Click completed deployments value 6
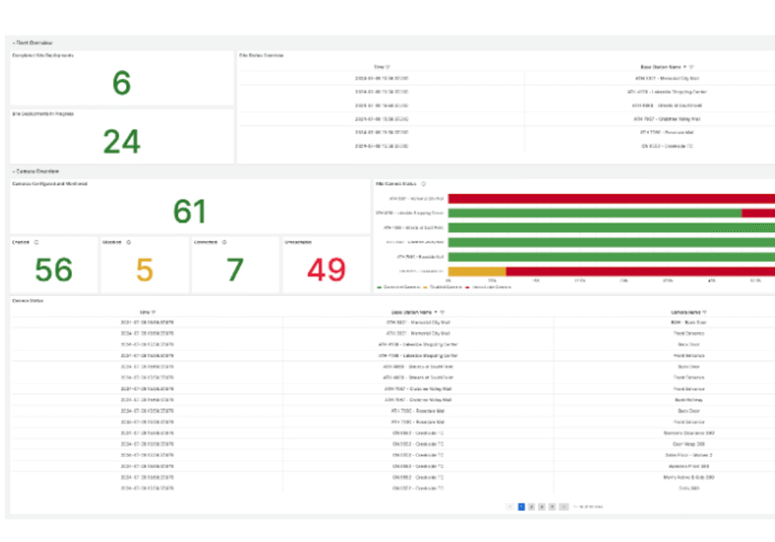 [122, 83]
